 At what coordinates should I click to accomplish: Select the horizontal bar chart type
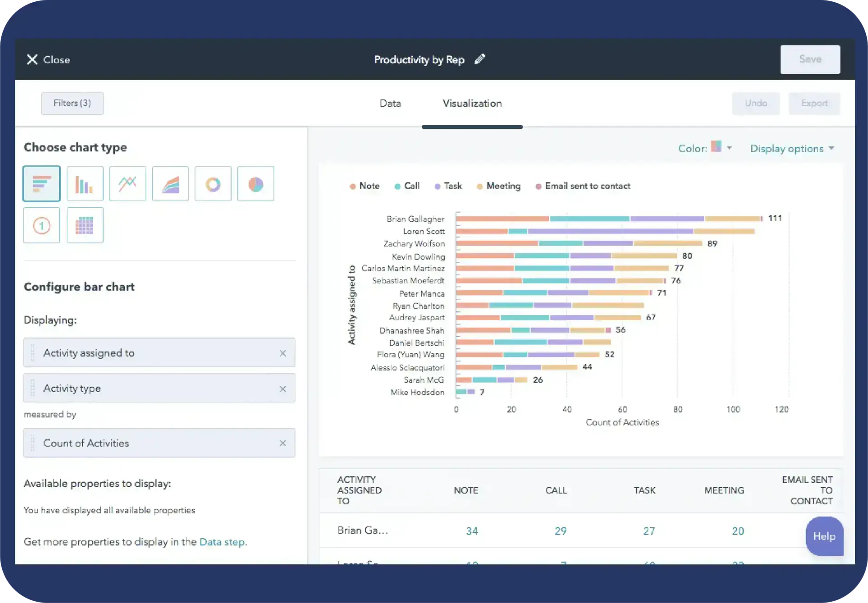coord(42,184)
